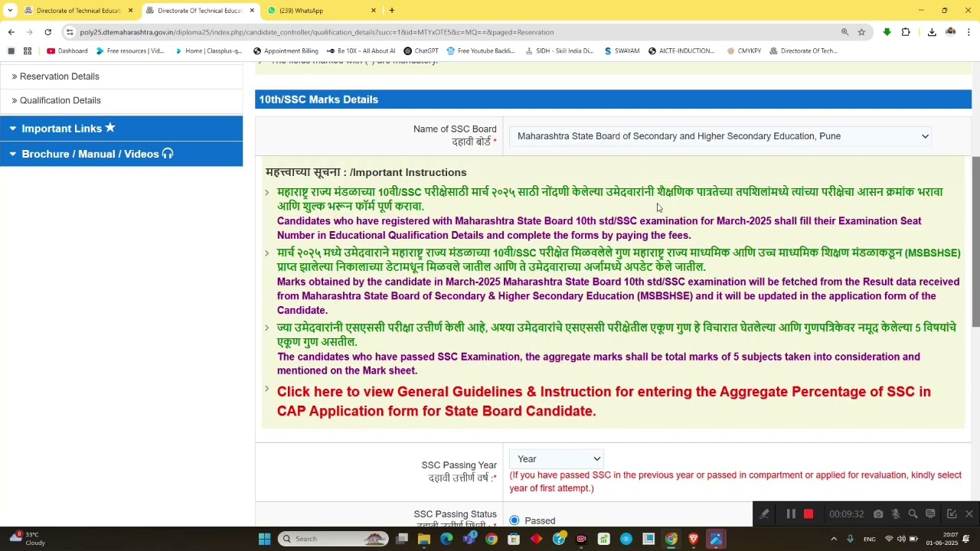Go back to previous page
Screen dimensions: 980x551
coord(11,32)
